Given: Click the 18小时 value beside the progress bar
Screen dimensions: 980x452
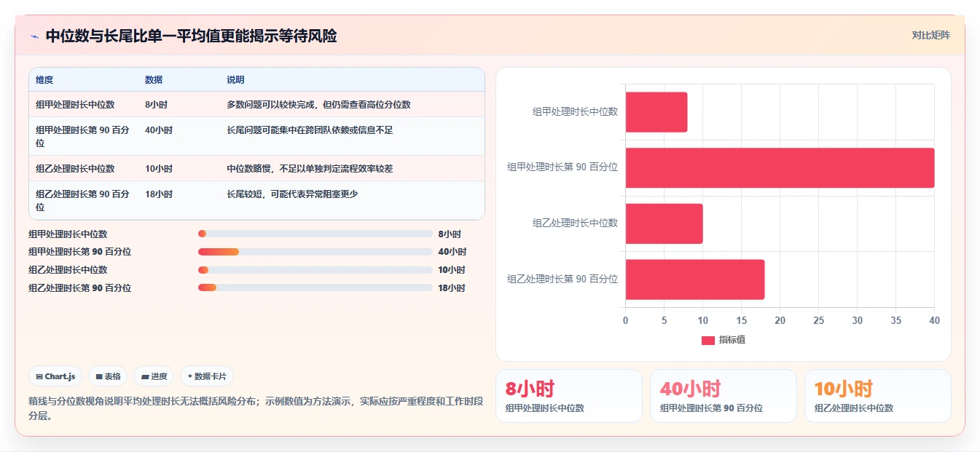Looking at the screenshot, I should click(452, 288).
